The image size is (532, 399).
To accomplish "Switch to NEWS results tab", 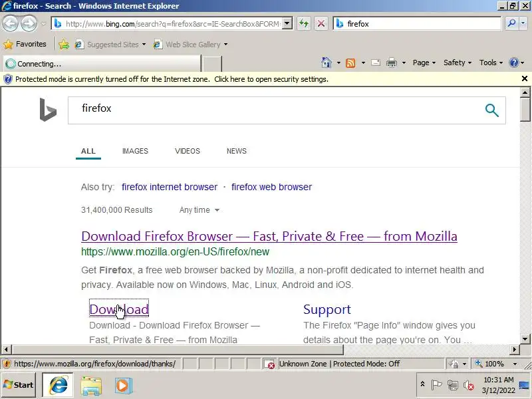I will (x=237, y=151).
